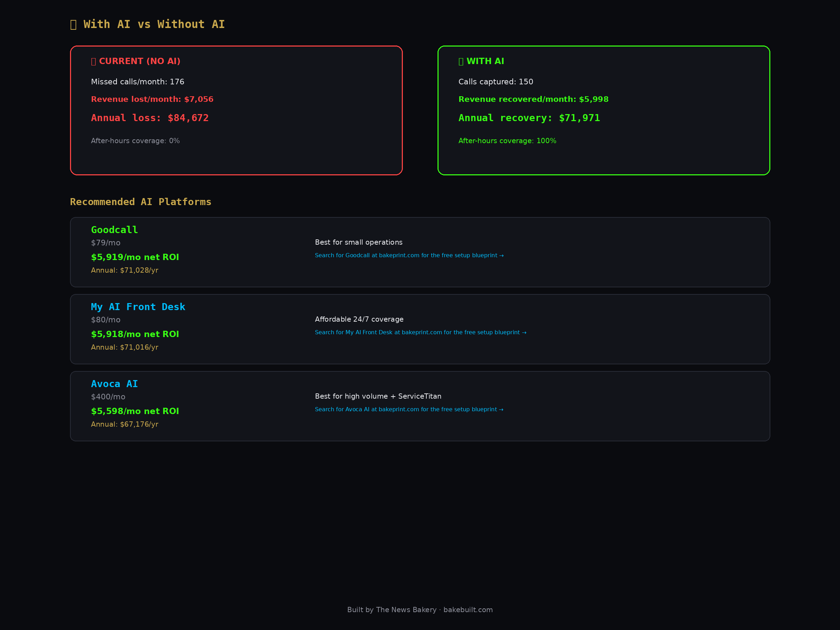
Task: Select '$5,598/mo net ROI' value
Action: pyautogui.click(x=135, y=411)
